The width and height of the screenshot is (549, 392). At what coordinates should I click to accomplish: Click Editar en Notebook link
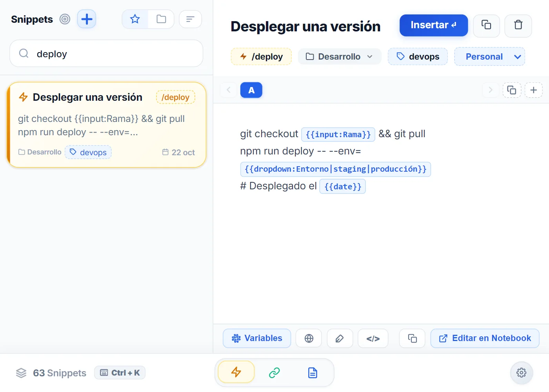point(485,338)
